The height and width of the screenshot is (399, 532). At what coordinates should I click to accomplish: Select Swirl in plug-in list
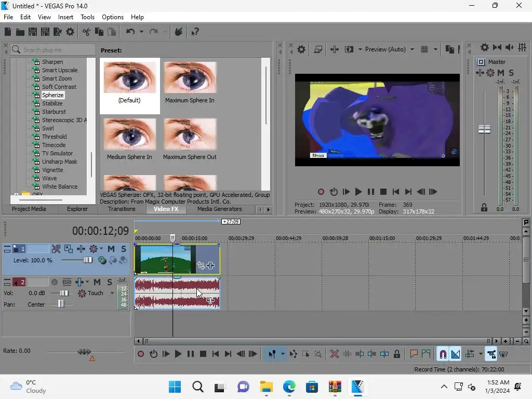pyautogui.click(x=48, y=129)
